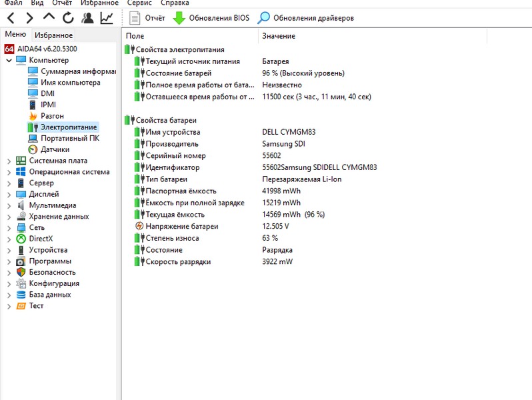Expand the Хранение данных node
532x400 pixels.
9,217
